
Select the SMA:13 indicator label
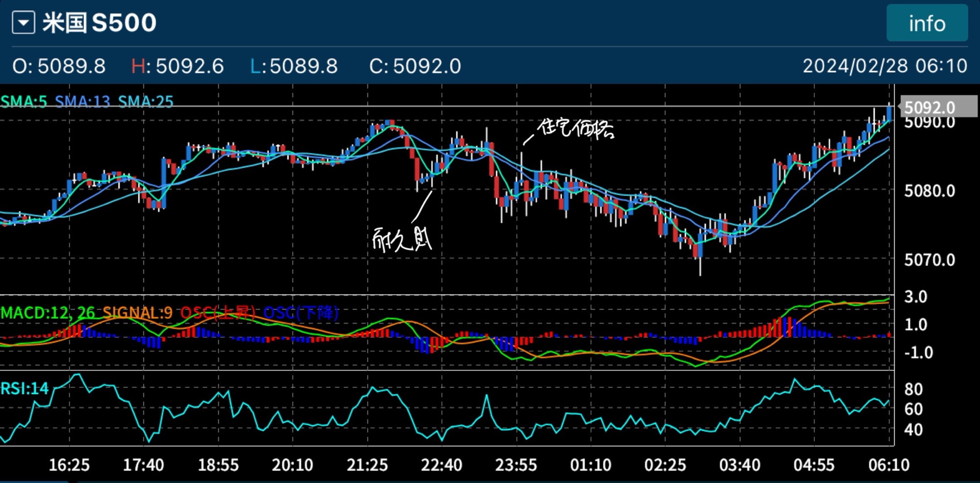[x=82, y=102]
